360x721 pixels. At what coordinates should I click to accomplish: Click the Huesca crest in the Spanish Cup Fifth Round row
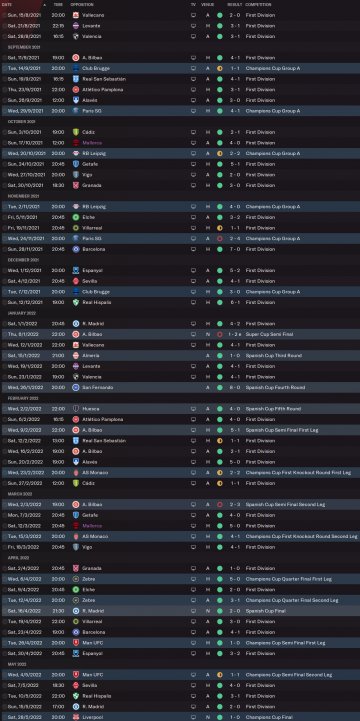(x=76, y=409)
